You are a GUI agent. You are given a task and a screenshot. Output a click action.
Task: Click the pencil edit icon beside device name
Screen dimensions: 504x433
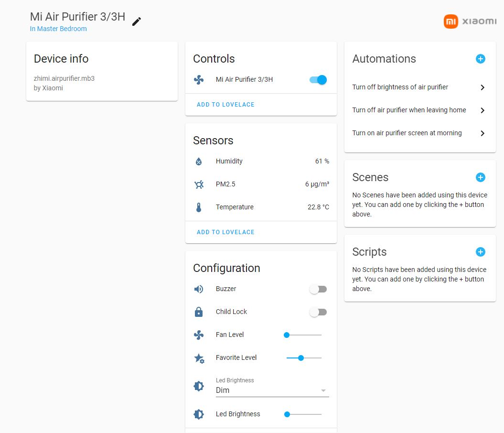click(x=137, y=22)
